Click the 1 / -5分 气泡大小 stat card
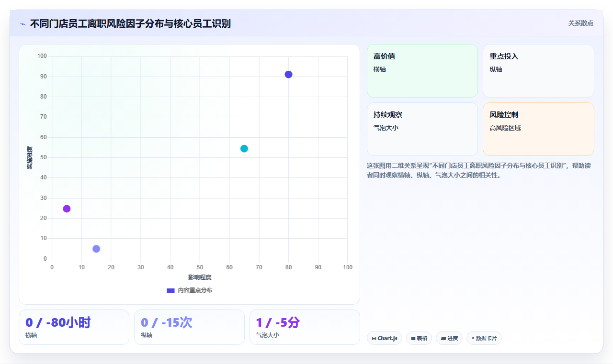Screen dimensions: 613x364 coord(305,327)
